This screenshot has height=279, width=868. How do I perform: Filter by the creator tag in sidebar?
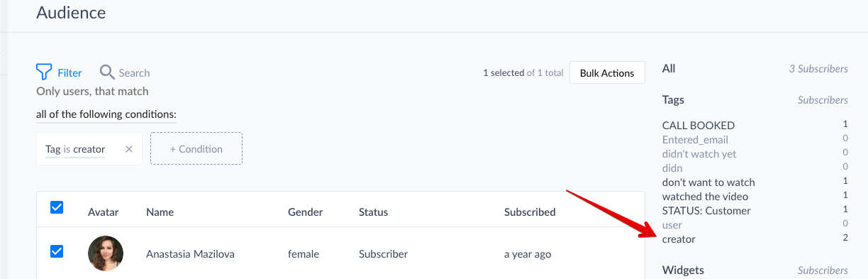679,239
